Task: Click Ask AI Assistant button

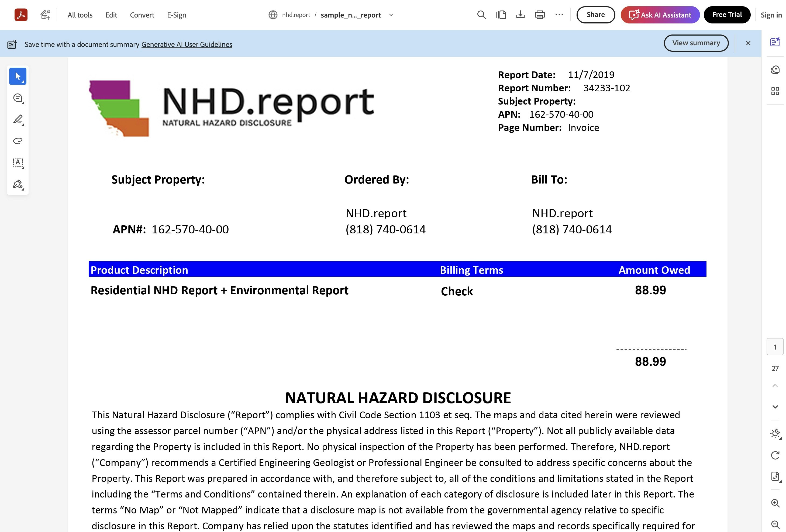Action: [660, 15]
